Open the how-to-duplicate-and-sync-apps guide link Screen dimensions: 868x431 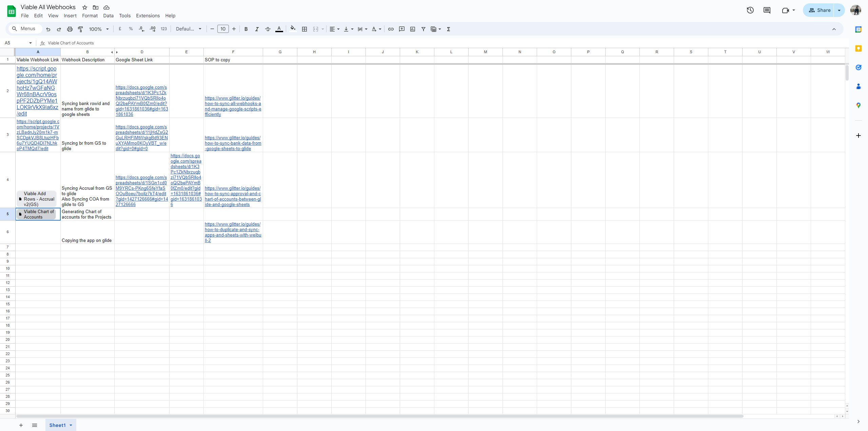click(x=233, y=232)
